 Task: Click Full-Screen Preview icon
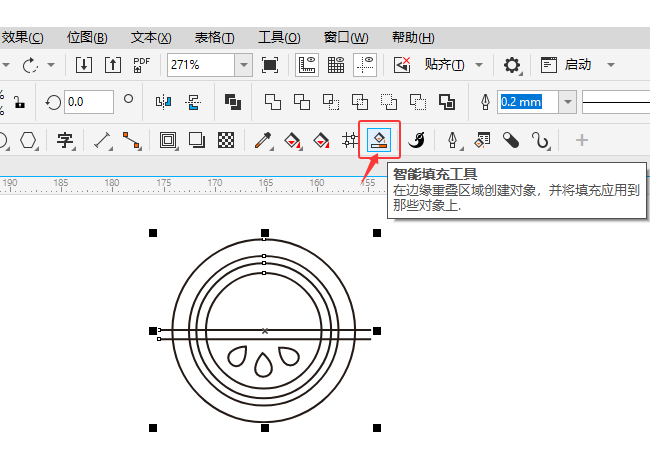[270, 65]
